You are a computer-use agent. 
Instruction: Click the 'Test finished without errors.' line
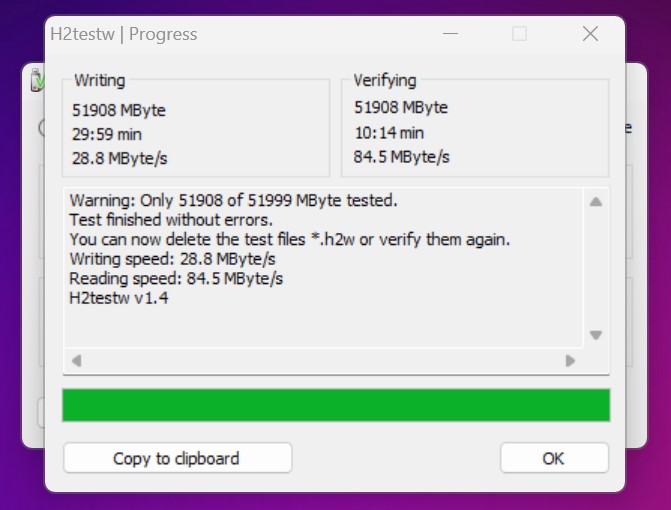coord(171,220)
